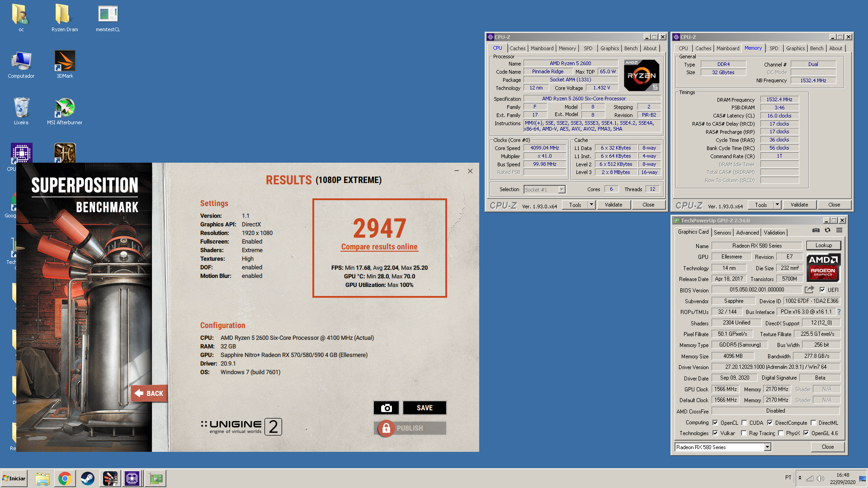
Task: Open the volume speaker tray icon
Action: point(821,478)
